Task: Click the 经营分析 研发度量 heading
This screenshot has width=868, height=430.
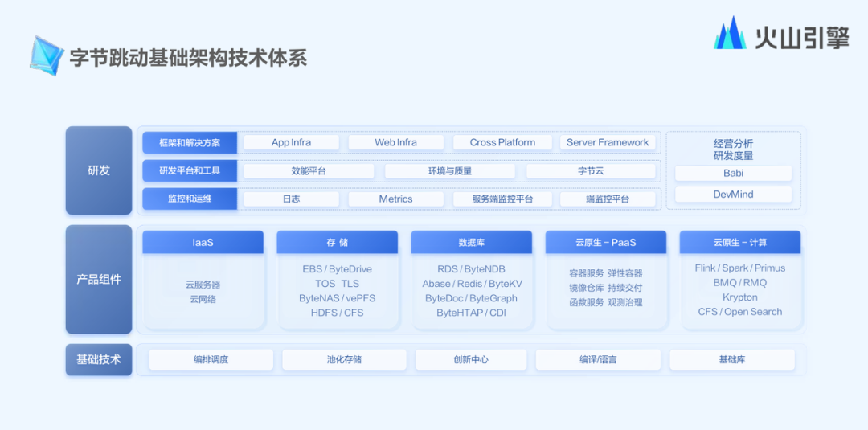Action: tap(734, 149)
